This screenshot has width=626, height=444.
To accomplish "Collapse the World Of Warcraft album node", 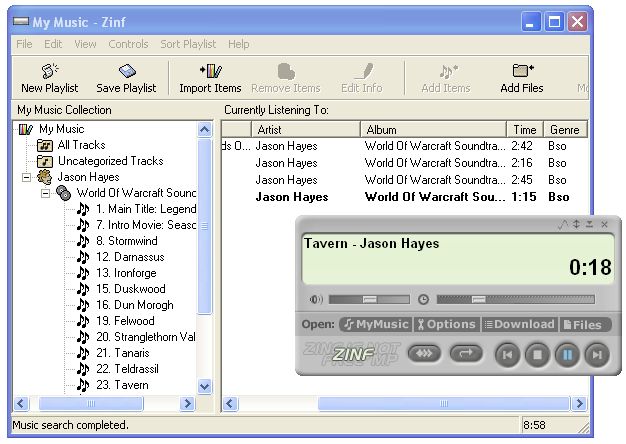I will 46,193.
